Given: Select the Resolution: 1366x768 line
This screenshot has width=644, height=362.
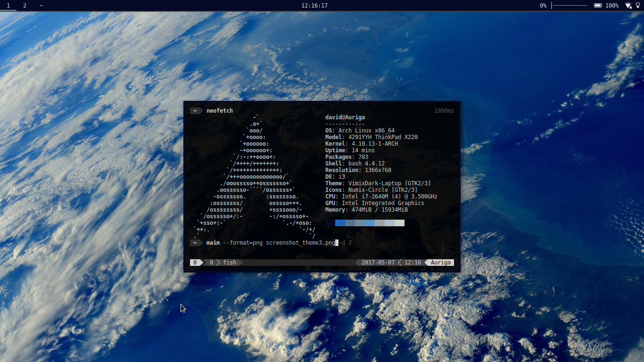Looking at the screenshot, I should click(x=358, y=170).
